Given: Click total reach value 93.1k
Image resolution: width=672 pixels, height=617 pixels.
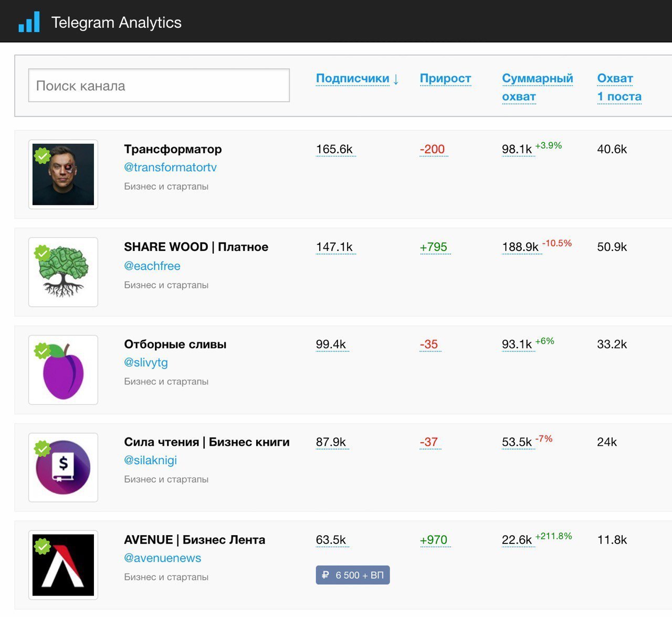Looking at the screenshot, I should pyautogui.click(x=517, y=344).
